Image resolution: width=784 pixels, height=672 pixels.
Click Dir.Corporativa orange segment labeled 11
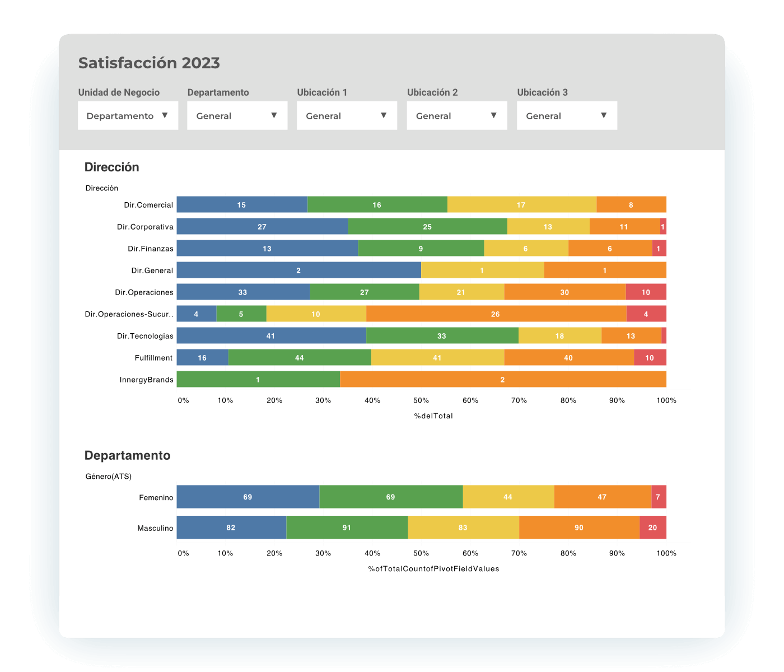[x=625, y=226]
